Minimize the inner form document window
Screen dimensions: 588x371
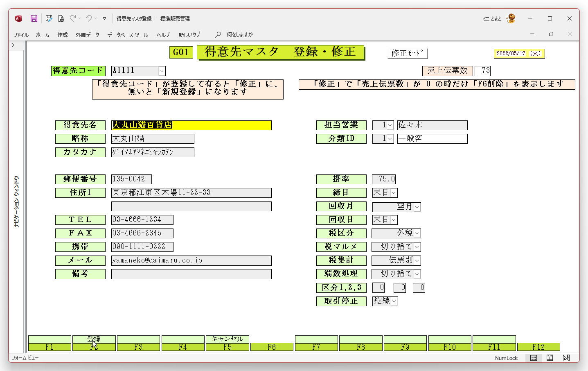pyautogui.click(x=532, y=34)
